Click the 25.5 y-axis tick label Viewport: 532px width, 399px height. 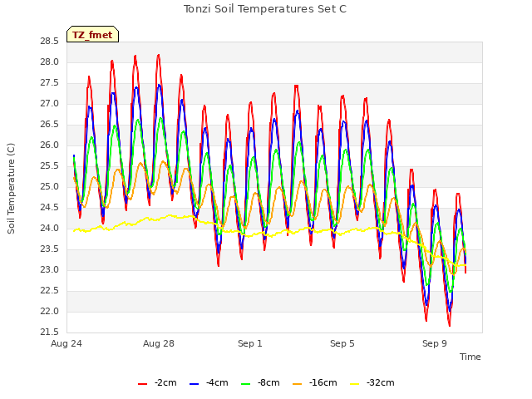pos(50,166)
